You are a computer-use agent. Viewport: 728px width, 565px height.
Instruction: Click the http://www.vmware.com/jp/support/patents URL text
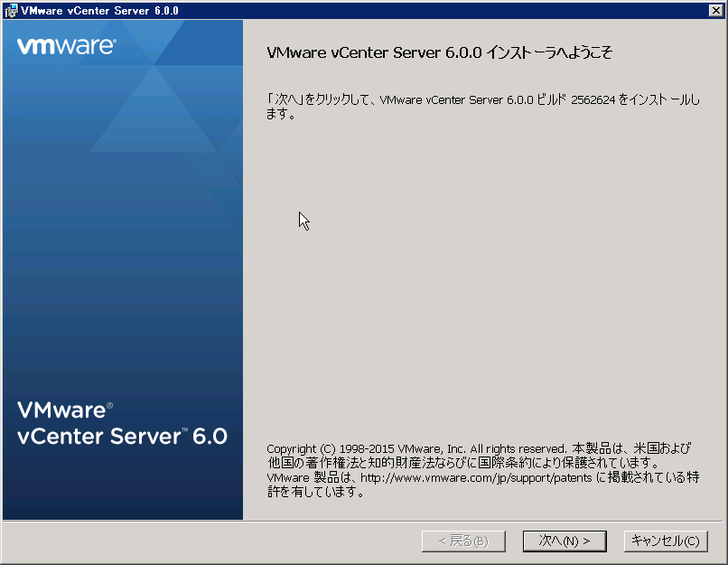coord(476,477)
